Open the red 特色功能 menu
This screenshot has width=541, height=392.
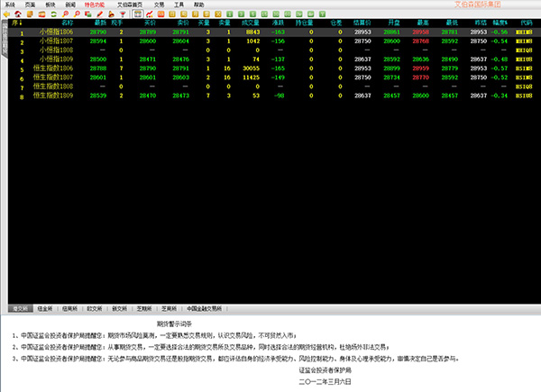(95, 5)
